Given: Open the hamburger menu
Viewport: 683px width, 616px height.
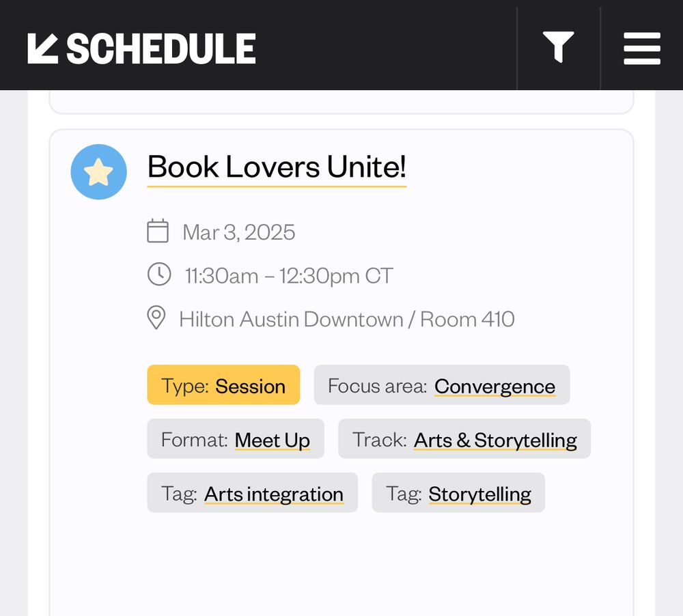Looking at the screenshot, I should click(x=642, y=48).
